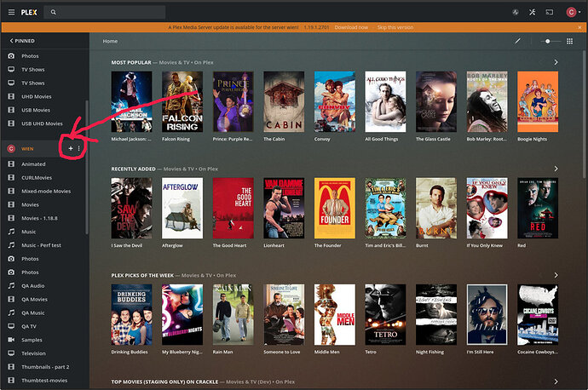Viewport: 588px width, 390px height.
Task: Expand the Most Popular row with its arrow
Action: (x=556, y=62)
